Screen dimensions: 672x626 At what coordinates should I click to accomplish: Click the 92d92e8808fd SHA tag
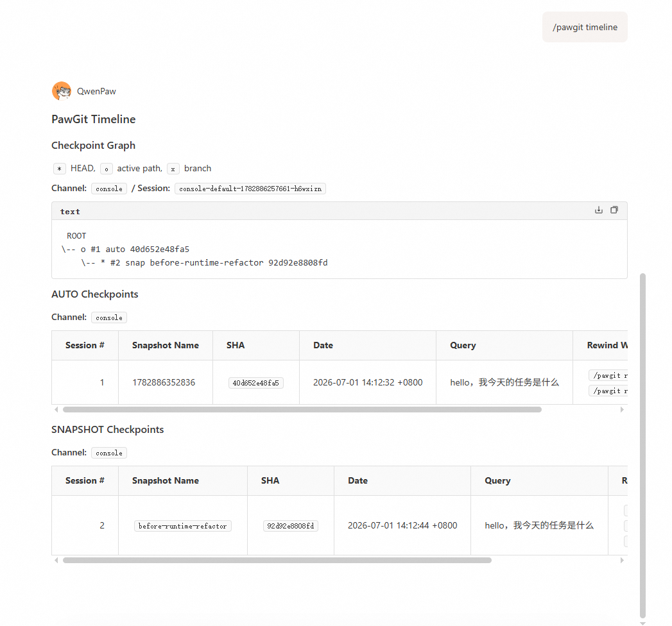click(x=291, y=526)
